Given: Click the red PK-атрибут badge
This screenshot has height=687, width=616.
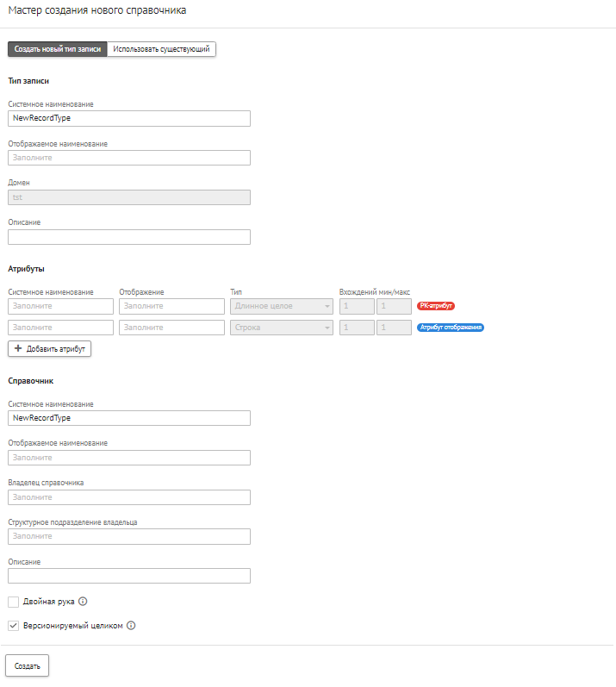Looking at the screenshot, I should pos(436,306).
